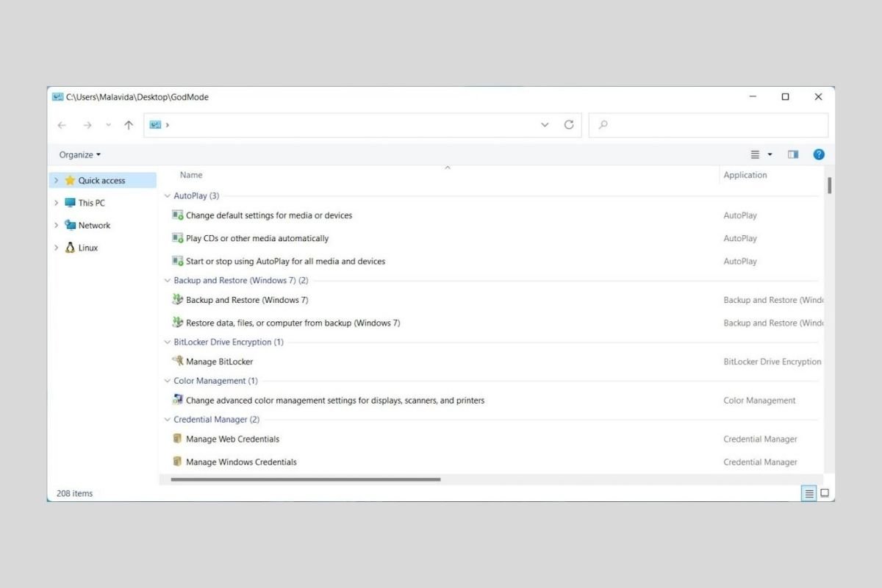Select 'Start or stop using AutoPlay' item
The height and width of the screenshot is (588, 882).
pyautogui.click(x=286, y=261)
